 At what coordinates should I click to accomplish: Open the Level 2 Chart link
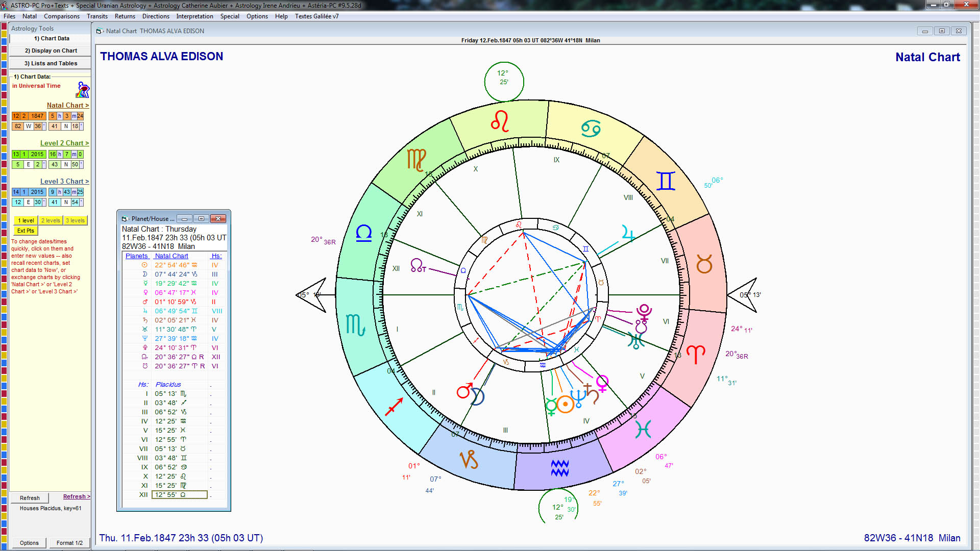(x=64, y=143)
